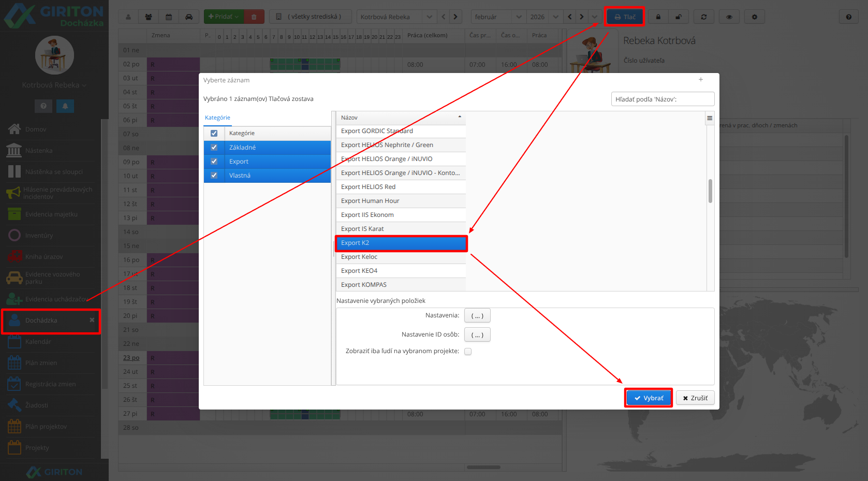The image size is (868, 481).
Task: Open notifications bell under user avatar
Action: (65, 106)
